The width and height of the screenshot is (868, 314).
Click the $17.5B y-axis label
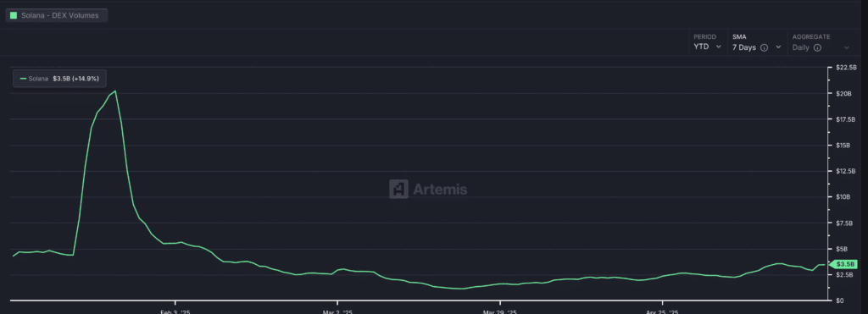pyautogui.click(x=845, y=119)
